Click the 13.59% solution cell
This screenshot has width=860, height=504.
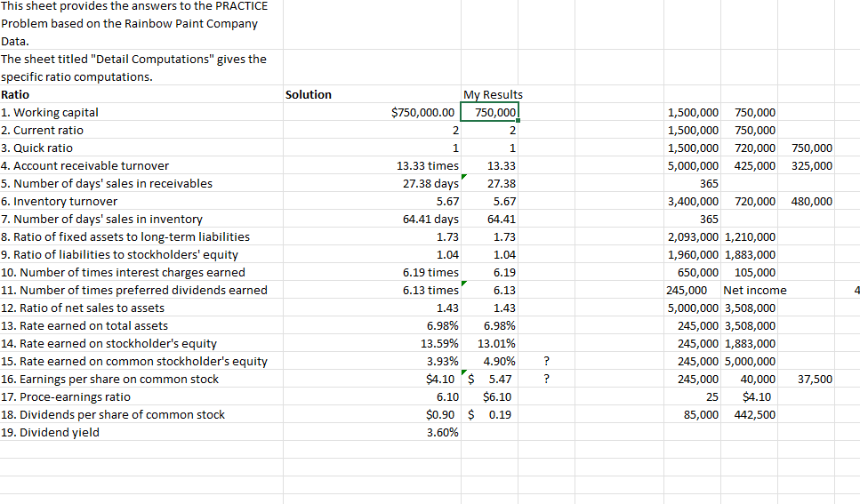pos(372,343)
